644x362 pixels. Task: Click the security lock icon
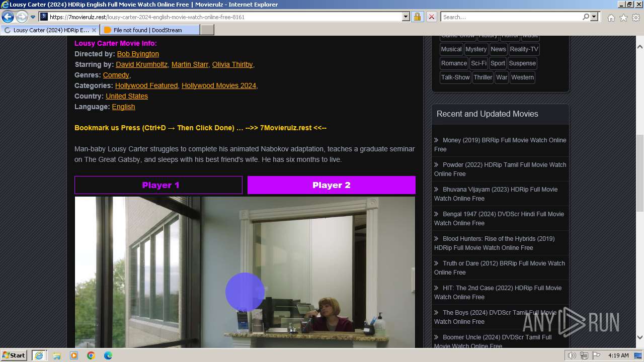pyautogui.click(x=417, y=17)
